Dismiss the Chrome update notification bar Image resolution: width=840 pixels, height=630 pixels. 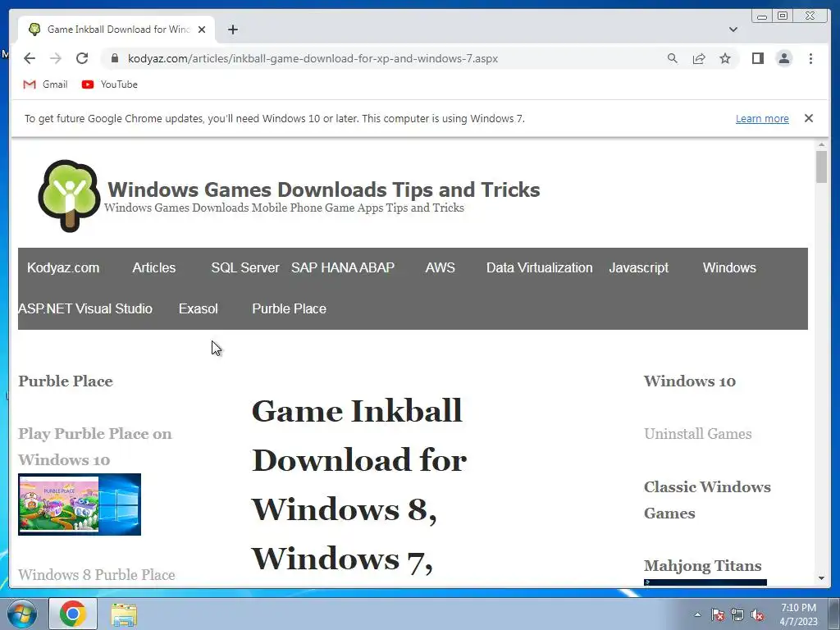point(808,118)
